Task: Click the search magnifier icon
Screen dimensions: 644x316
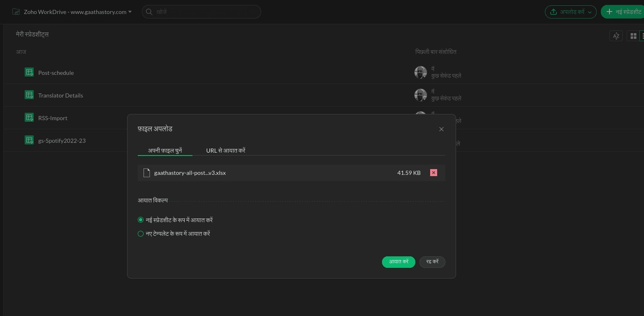Action: 149,12
